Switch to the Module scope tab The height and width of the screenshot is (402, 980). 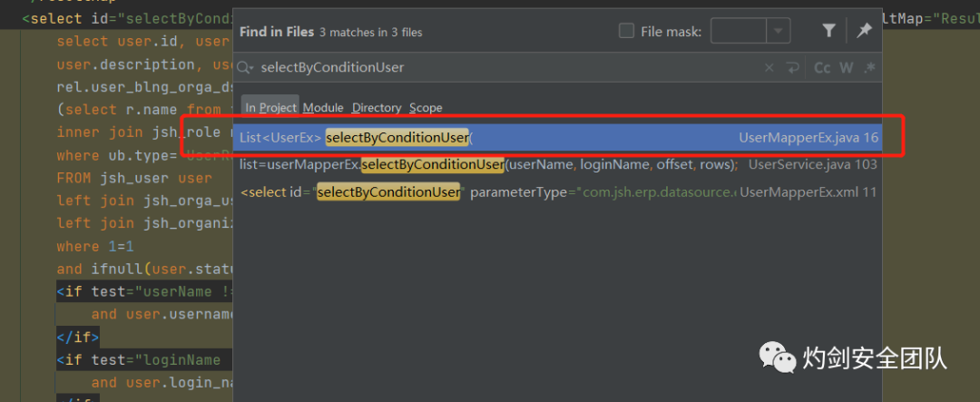click(323, 107)
